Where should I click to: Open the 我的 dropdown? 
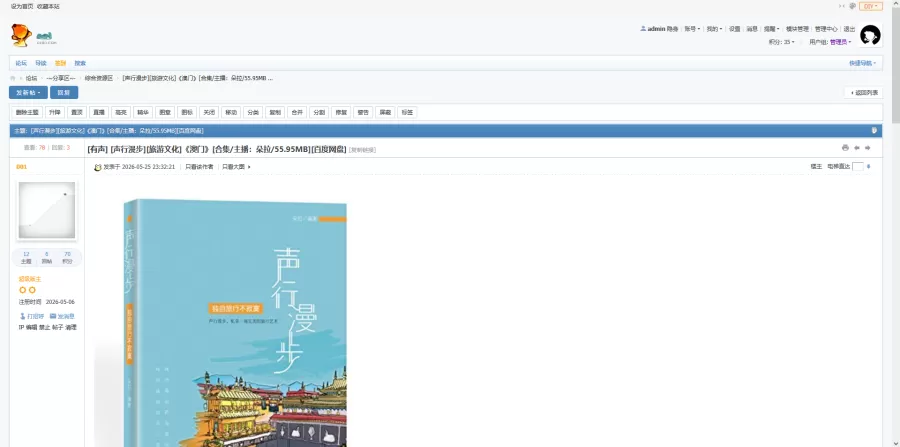click(714, 29)
